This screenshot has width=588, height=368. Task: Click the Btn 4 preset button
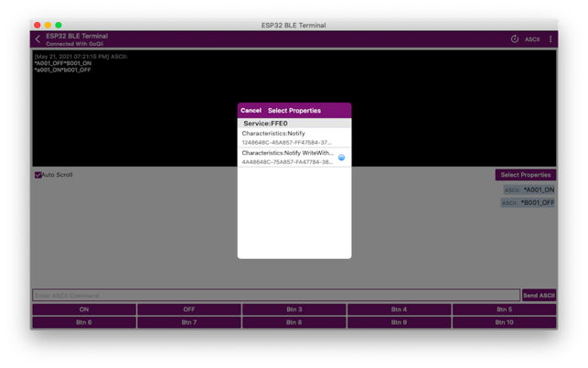[399, 309]
